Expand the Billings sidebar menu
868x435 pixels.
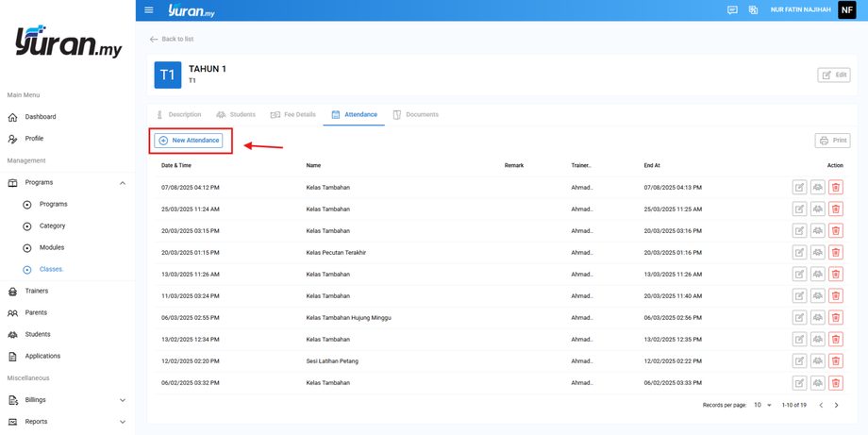(122, 400)
